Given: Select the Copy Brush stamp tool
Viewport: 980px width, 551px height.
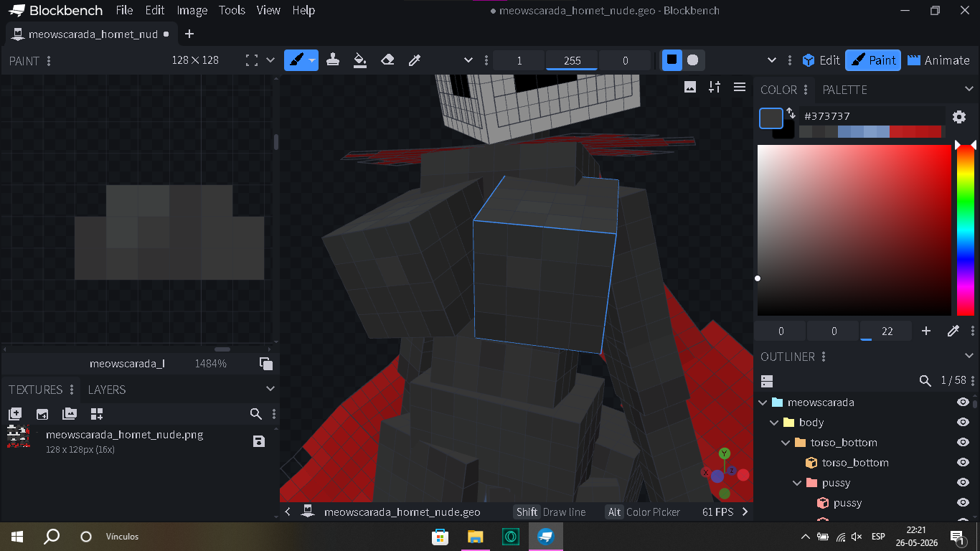Looking at the screenshot, I should (333, 60).
